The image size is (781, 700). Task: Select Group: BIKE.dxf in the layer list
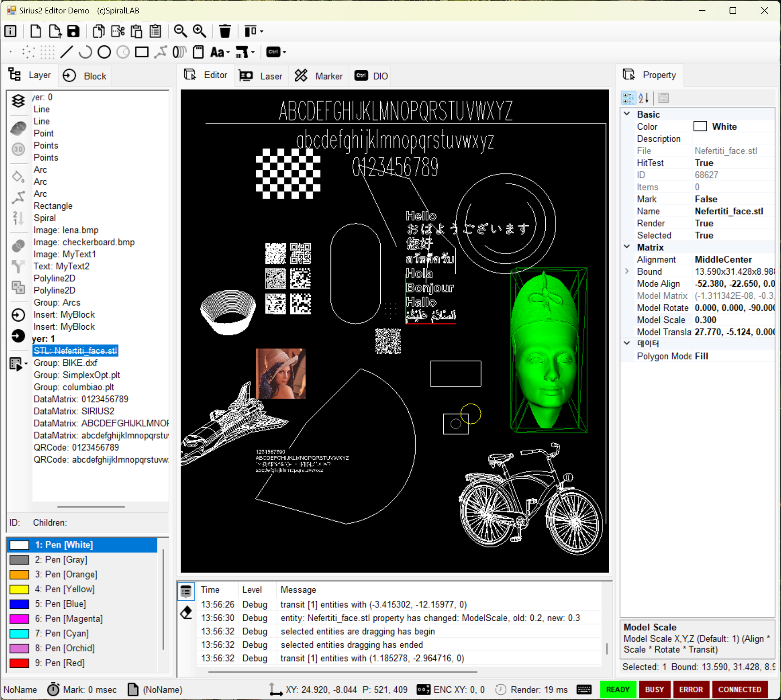[x=65, y=363]
